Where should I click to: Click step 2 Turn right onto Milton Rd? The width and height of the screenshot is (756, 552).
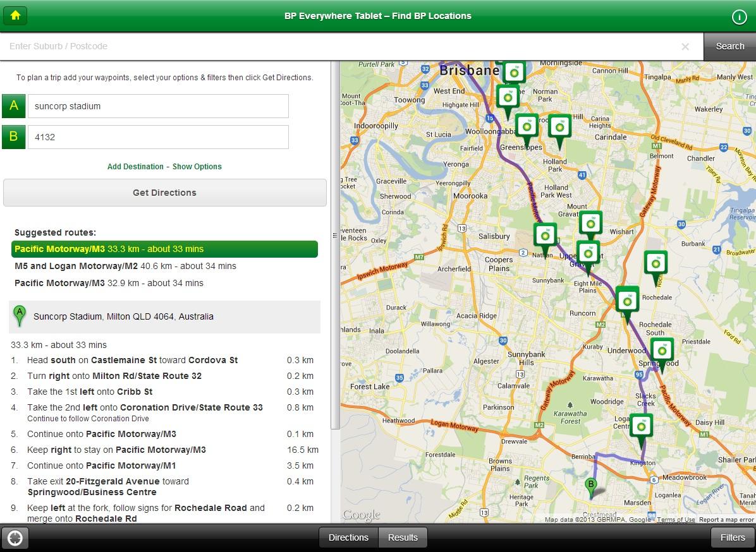pyautogui.click(x=162, y=376)
